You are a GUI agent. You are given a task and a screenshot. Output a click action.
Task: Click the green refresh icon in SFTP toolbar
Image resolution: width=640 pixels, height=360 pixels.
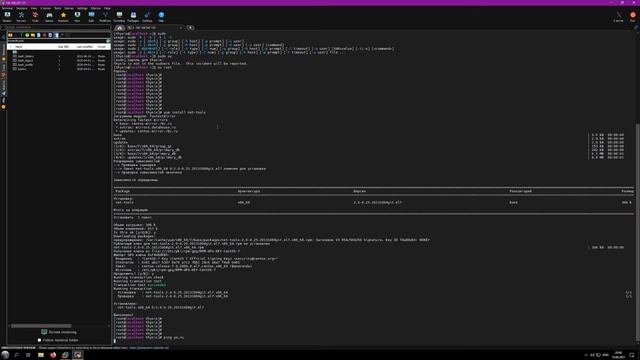27,36
